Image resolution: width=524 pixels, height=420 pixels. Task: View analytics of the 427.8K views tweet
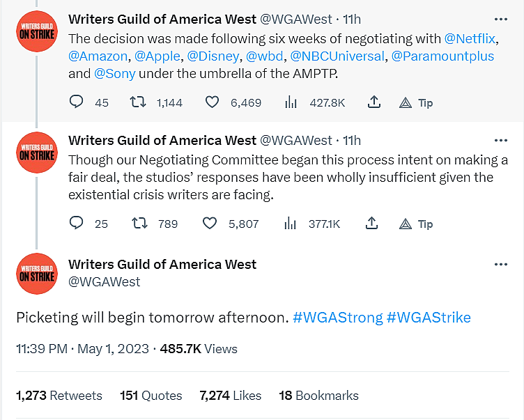pos(291,102)
